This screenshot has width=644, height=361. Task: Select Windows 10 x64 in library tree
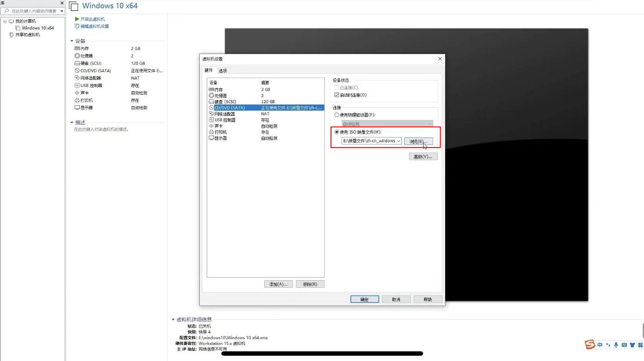(38, 28)
